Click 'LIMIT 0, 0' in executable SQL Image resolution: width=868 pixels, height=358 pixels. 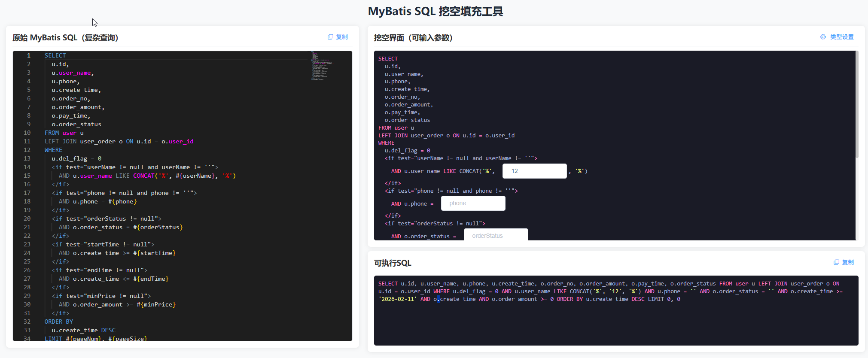pos(664,299)
